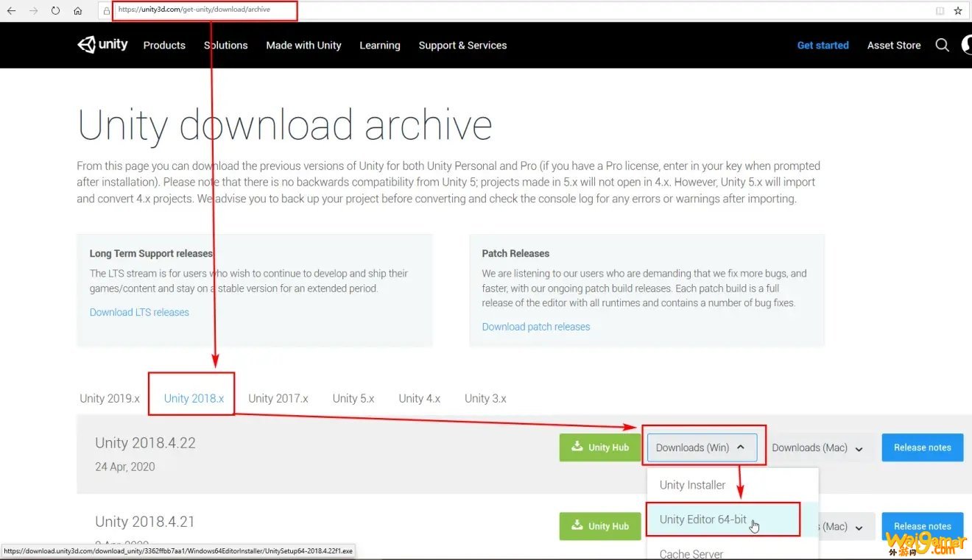Switch to Unity 2018.x tab
This screenshot has width=972, height=560.
pos(194,398)
